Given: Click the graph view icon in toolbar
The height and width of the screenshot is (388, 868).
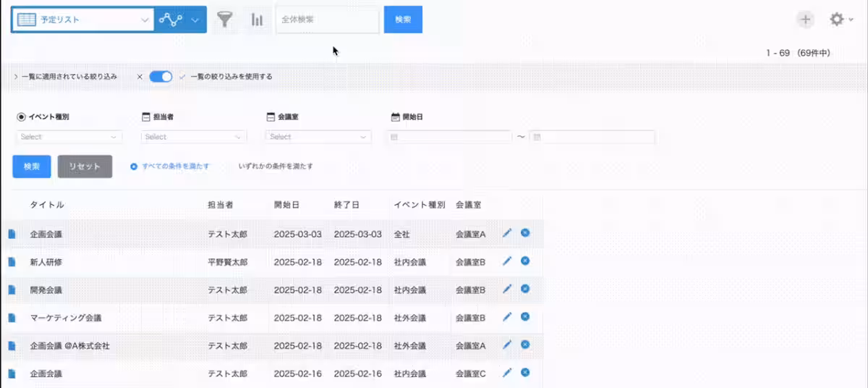Looking at the screenshot, I should tap(172, 20).
